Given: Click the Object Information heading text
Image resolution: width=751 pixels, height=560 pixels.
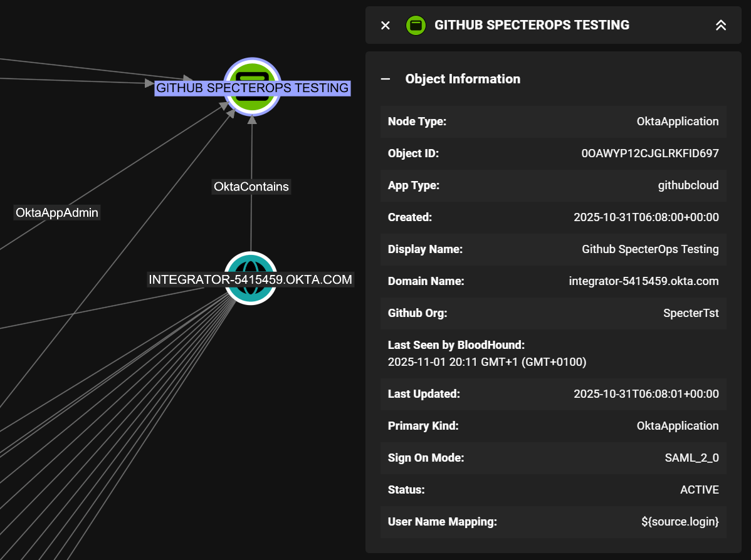Looking at the screenshot, I should 463,79.
